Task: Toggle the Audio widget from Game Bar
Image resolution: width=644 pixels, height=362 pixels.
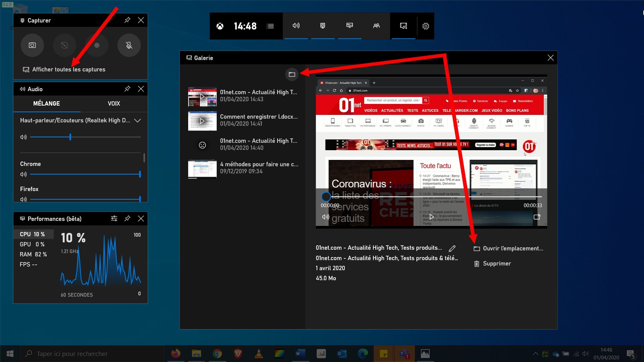Action: 296,26
